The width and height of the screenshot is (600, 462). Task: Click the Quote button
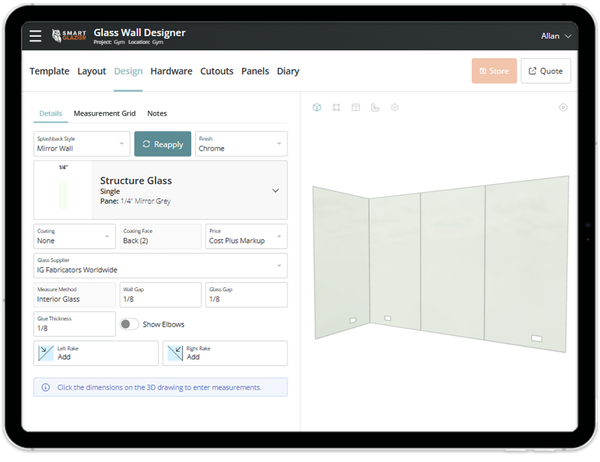(546, 71)
